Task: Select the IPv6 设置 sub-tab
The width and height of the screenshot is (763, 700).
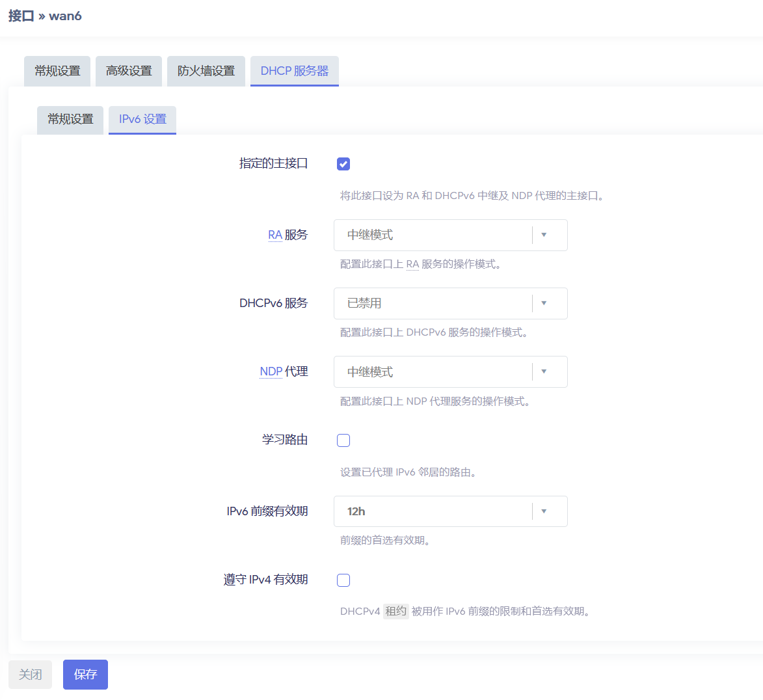Action: coord(142,120)
